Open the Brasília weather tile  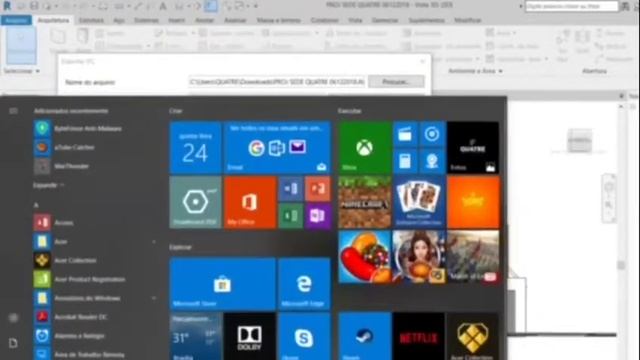196,337
